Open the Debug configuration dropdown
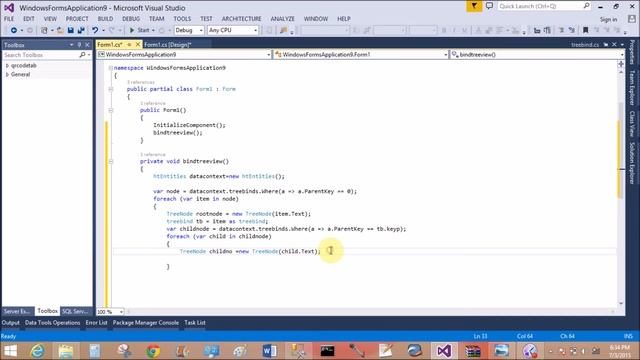Viewport: 640px width, 360px height. [189, 30]
